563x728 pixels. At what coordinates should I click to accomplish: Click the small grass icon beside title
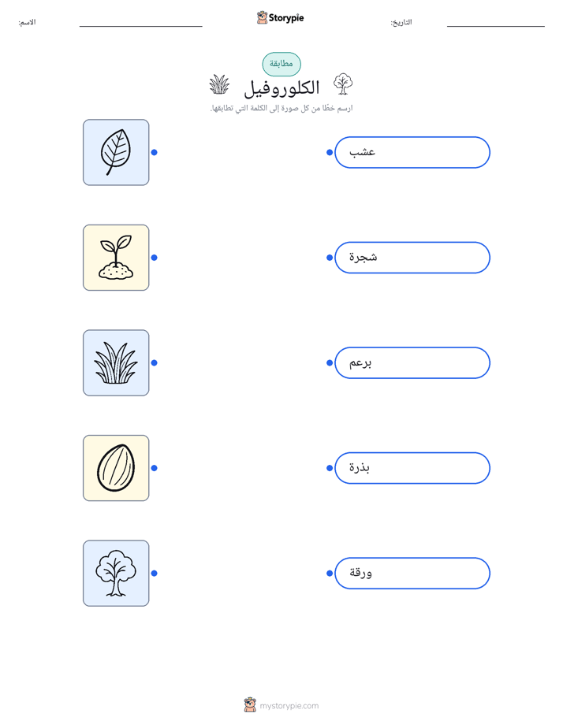click(219, 84)
